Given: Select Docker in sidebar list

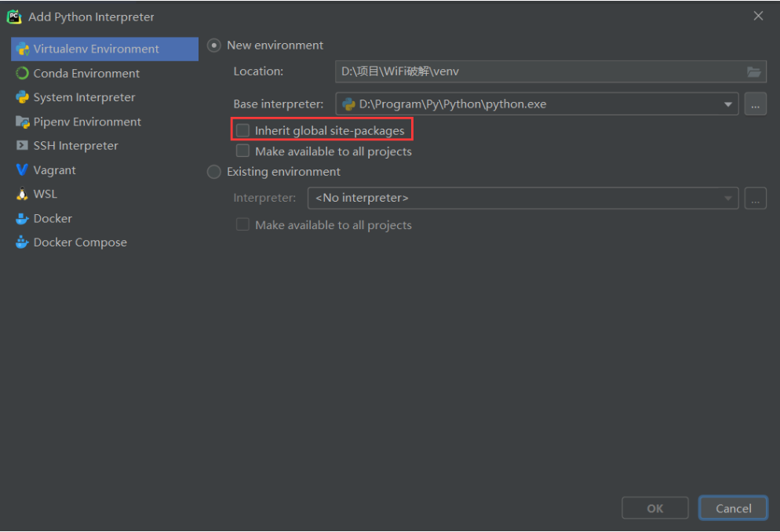Looking at the screenshot, I should pyautogui.click(x=104, y=218).
